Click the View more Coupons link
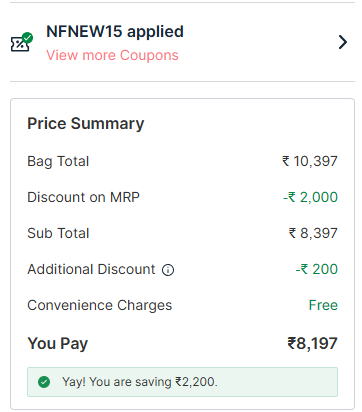The width and height of the screenshot is (362, 412). (112, 55)
